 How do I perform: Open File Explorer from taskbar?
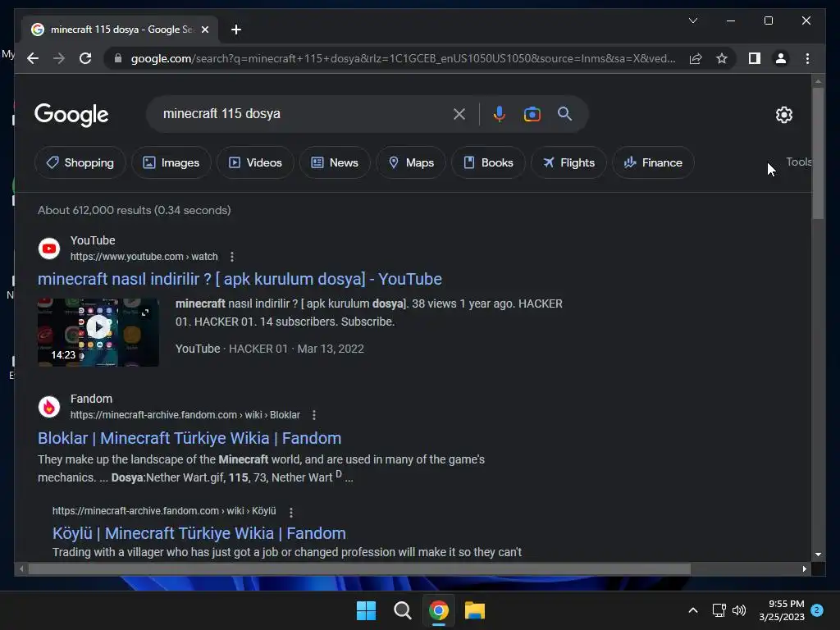[x=475, y=610]
